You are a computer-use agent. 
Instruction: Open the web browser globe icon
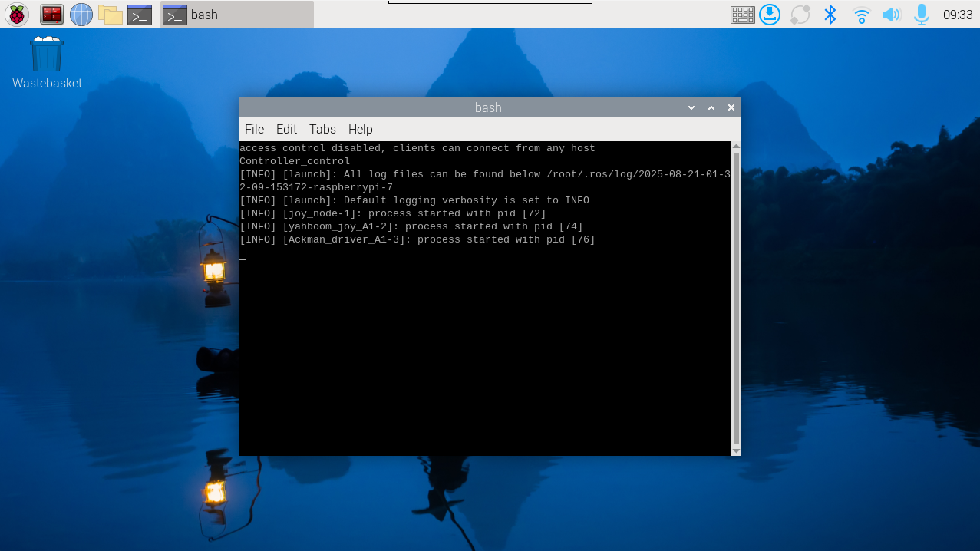tap(81, 15)
